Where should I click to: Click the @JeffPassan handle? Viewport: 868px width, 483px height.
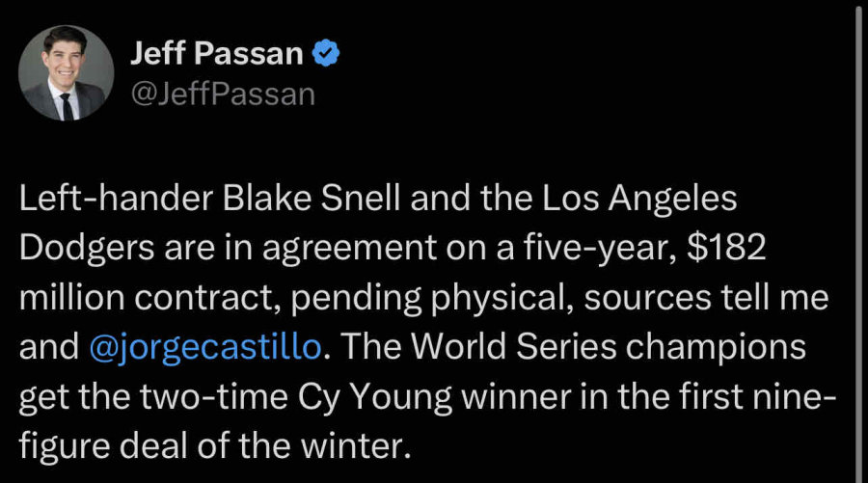coord(222,94)
